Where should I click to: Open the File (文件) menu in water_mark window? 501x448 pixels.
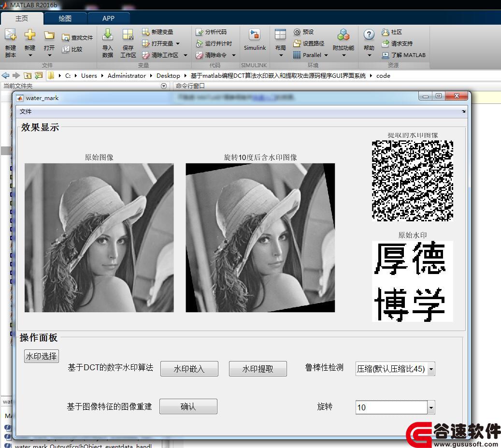click(26, 112)
